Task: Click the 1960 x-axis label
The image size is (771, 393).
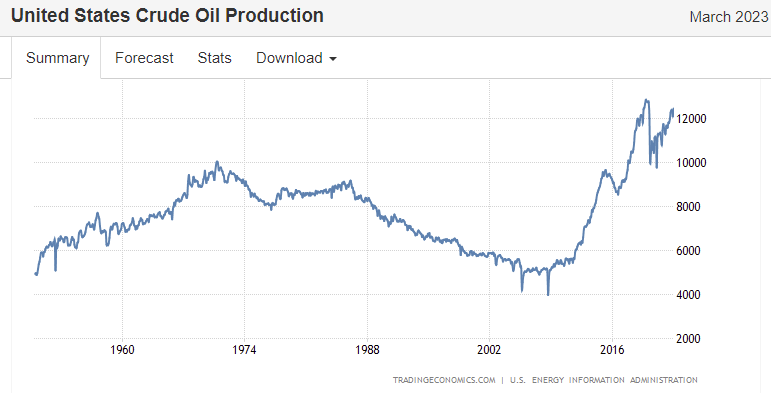Action: point(122,350)
